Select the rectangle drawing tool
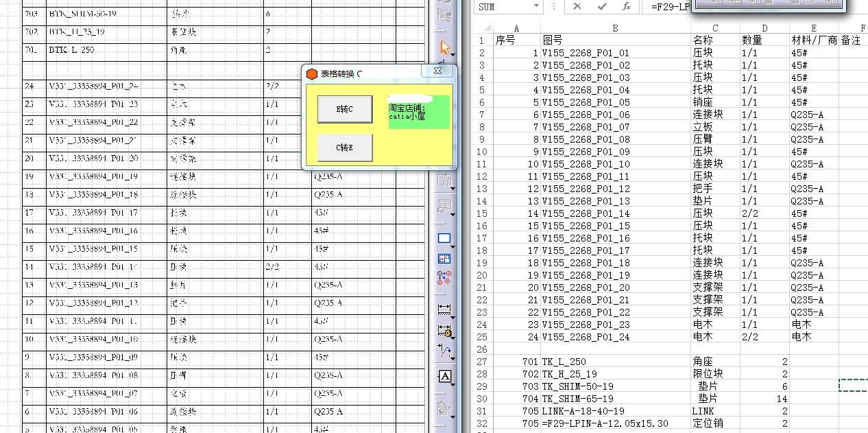This screenshot has width=868, height=433. click(444, 238)
